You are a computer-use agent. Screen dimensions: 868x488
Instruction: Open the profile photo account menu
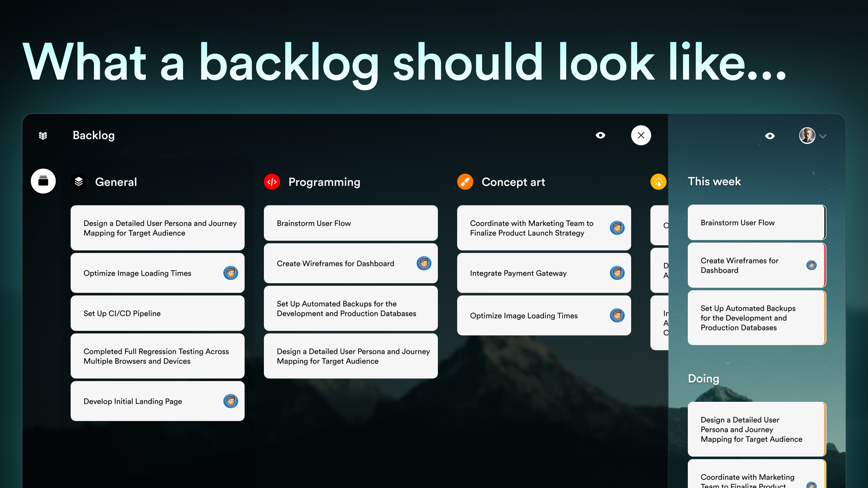807,136
